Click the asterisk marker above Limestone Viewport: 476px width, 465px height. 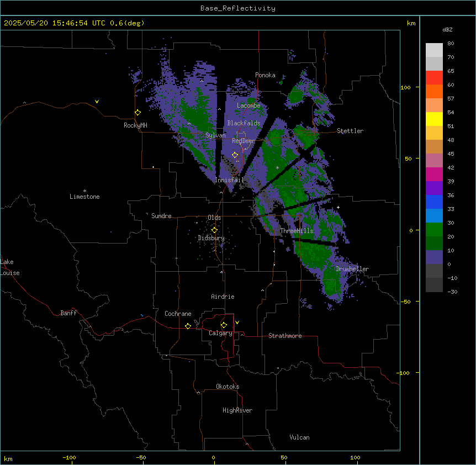coord(84,191)
